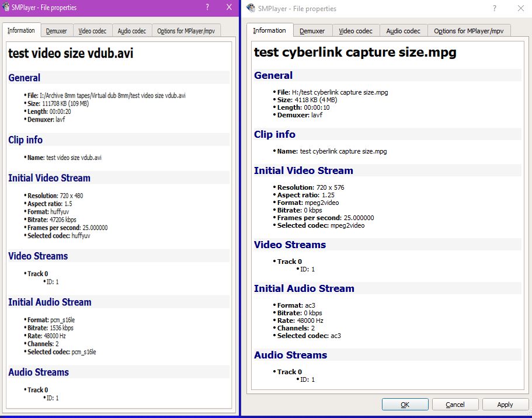The image size is (532, 418).
Task: Click size value '4118 KB (4 MB)'
Action: tap(316, 100)
